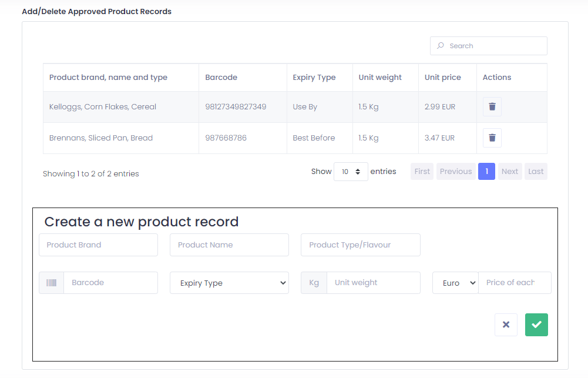The image size is (588, 378).
Task: Focus the Product Type/Flavour field
Action: coord(360,245)
